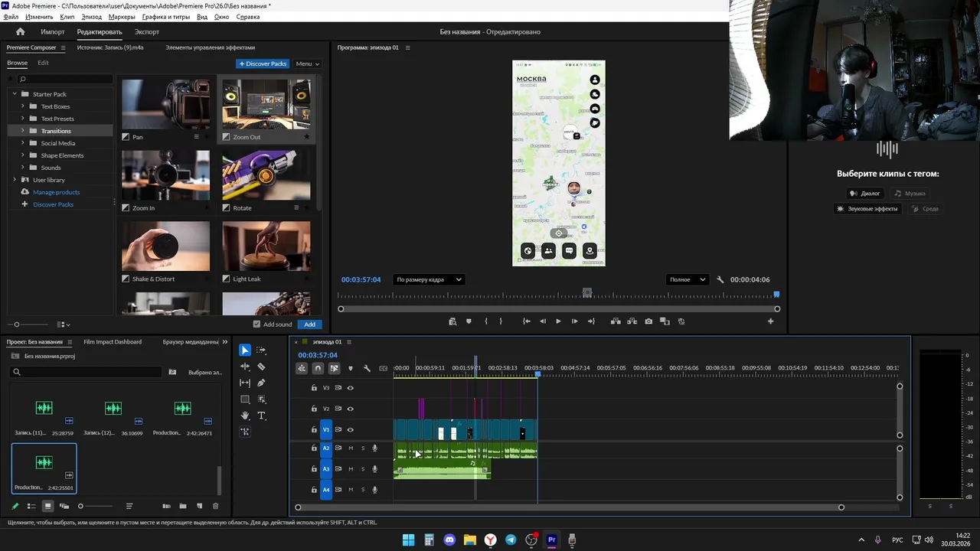Select the Type tool
The width and height of the screenshot is (980, 551).
coord(261,416)
